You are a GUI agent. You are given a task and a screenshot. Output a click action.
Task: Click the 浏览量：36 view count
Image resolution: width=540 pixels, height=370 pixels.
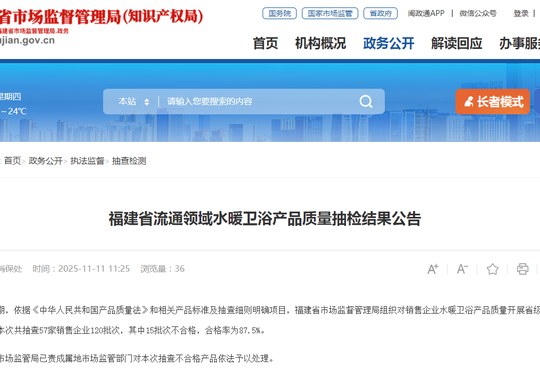pos(163,269)
